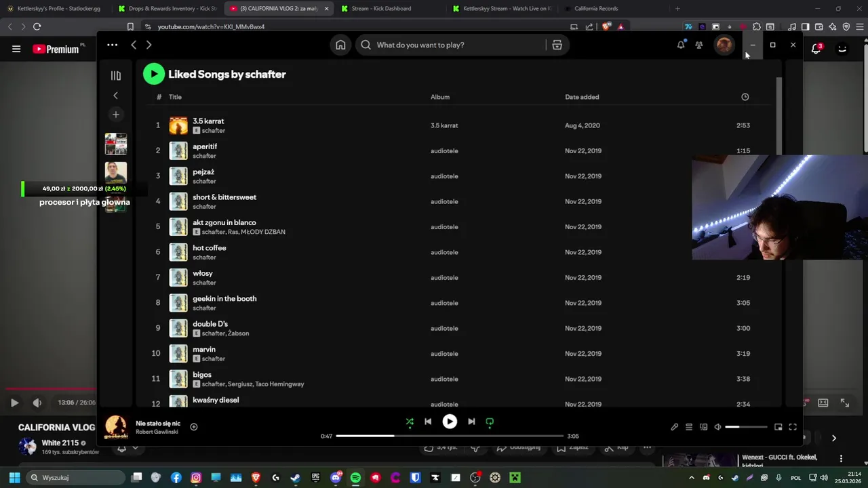The width and height of the screenshot is (868, 488).
Task: Open Connect to a device
Action: tap(703, 427)
